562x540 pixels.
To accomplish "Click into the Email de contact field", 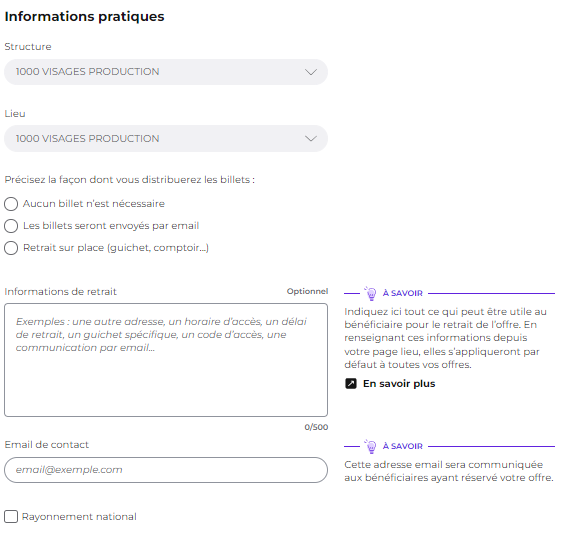I will point(166,470).
